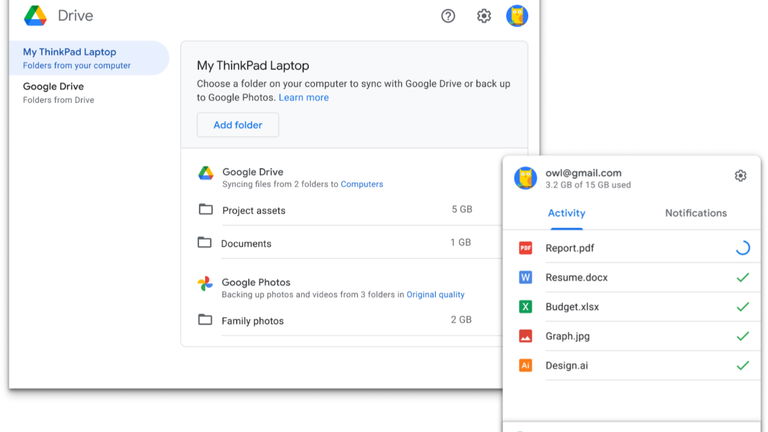Screen dimensions: 768x432
Task: Click the Design.ai file name
Action: [x=567, y=365]
